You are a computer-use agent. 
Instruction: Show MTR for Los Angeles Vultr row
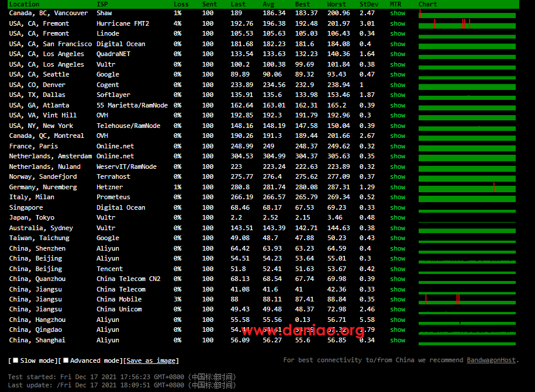398,64
